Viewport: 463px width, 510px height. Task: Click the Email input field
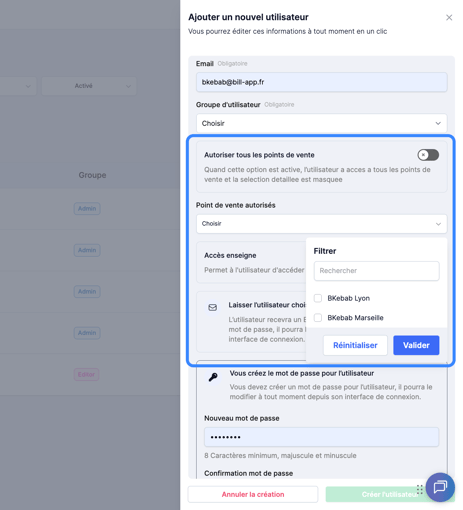coord(321,82)
